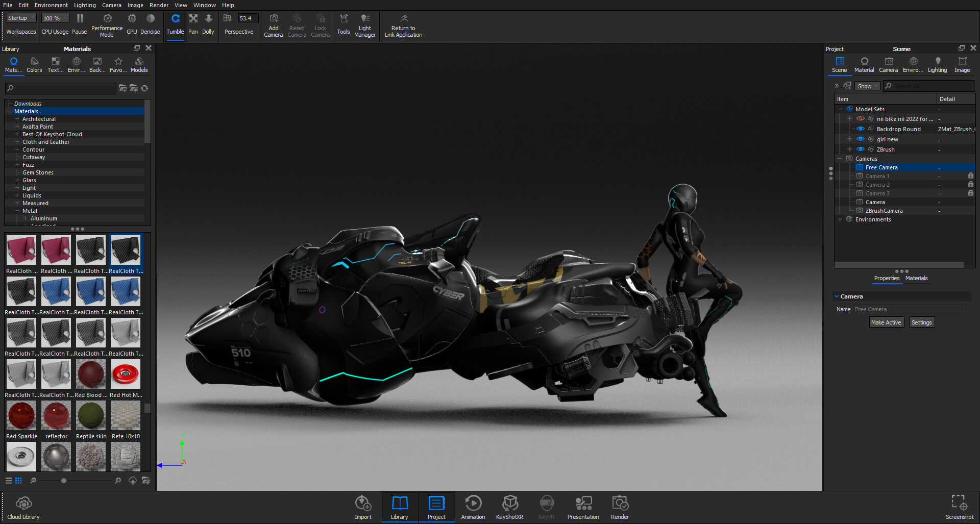Hide the Backdrop Round model
This screenshot has width=980, height=524.
click(861, 129)
